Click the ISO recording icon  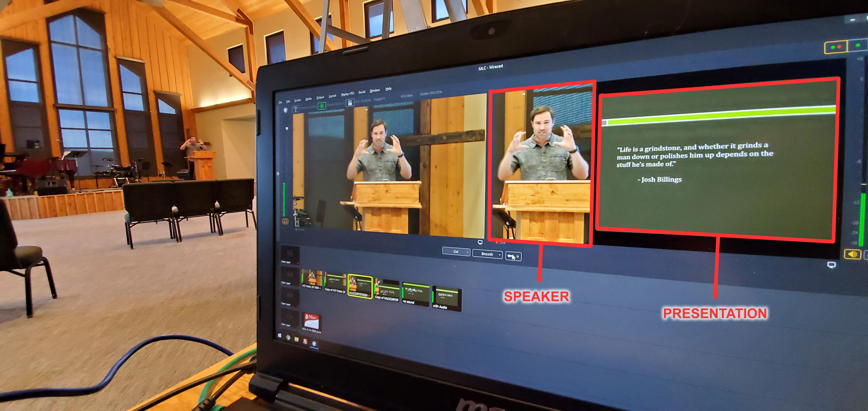click(349, 103)
